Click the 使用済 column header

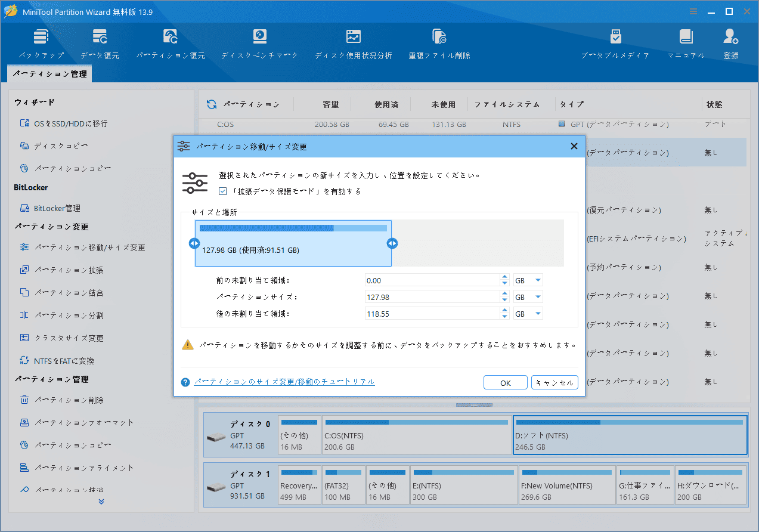[x=386, y=104]
